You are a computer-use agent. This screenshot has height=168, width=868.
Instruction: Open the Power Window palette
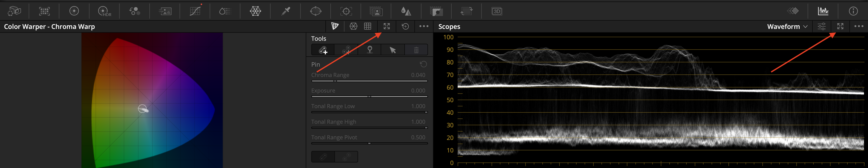316,11
